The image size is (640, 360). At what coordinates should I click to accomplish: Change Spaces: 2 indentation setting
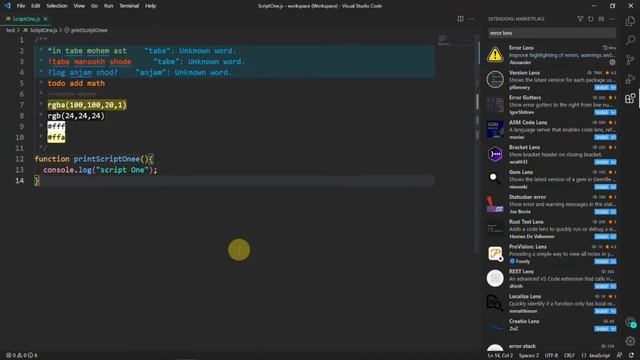(529, 356)
